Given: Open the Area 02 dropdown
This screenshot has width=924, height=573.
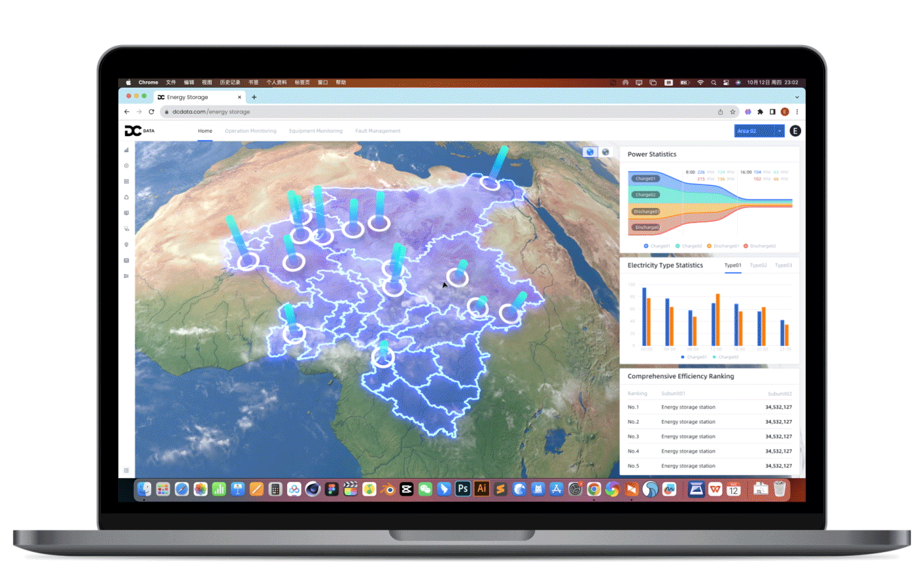Looking at the screenshot, I should click(759, 131).
